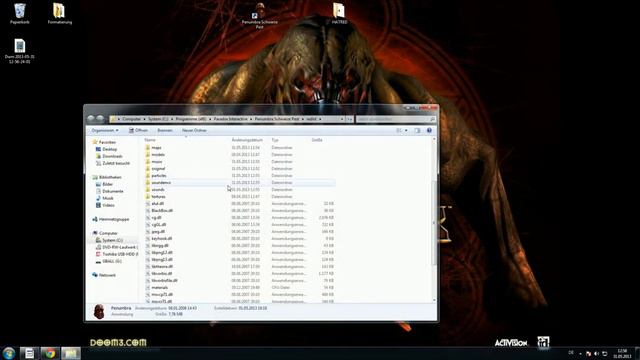Open the Organisieren dropdown menu

pyautogui.click(x=105, y=130)
